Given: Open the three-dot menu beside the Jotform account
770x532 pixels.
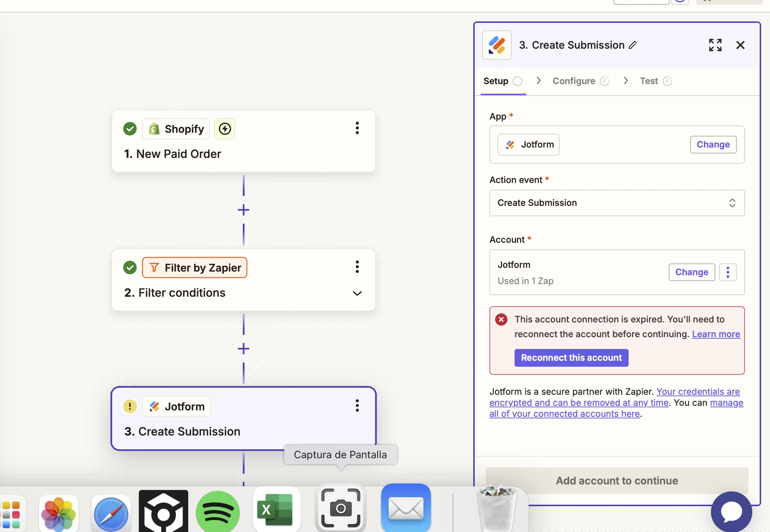Looking at the screenshot, I should (728, 272).
